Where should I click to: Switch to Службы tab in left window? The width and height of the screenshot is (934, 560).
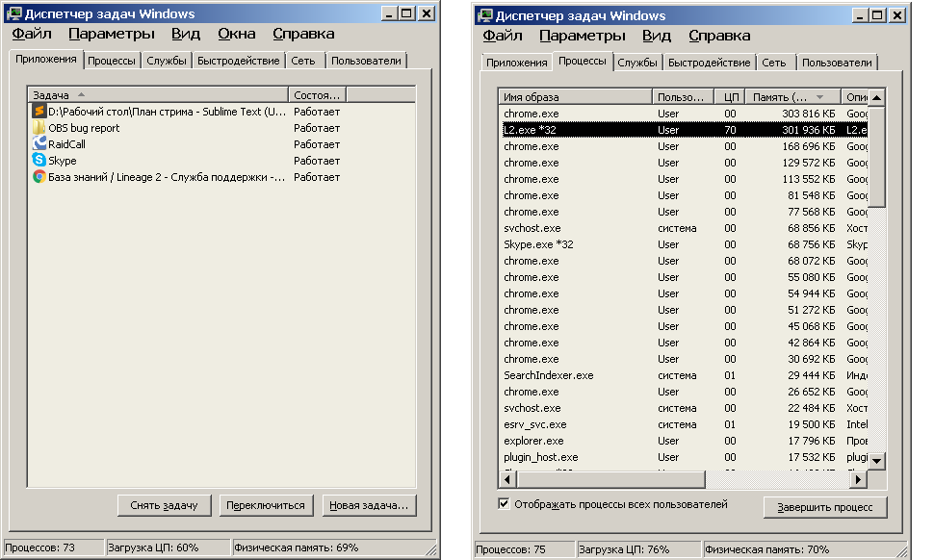[x=167, y=61]
